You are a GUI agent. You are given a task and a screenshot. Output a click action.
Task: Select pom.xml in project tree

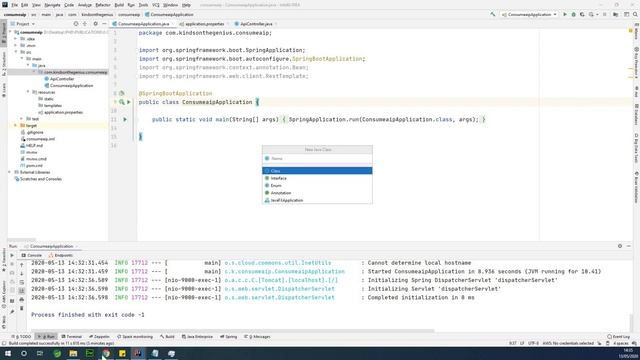tap(34, 166)
